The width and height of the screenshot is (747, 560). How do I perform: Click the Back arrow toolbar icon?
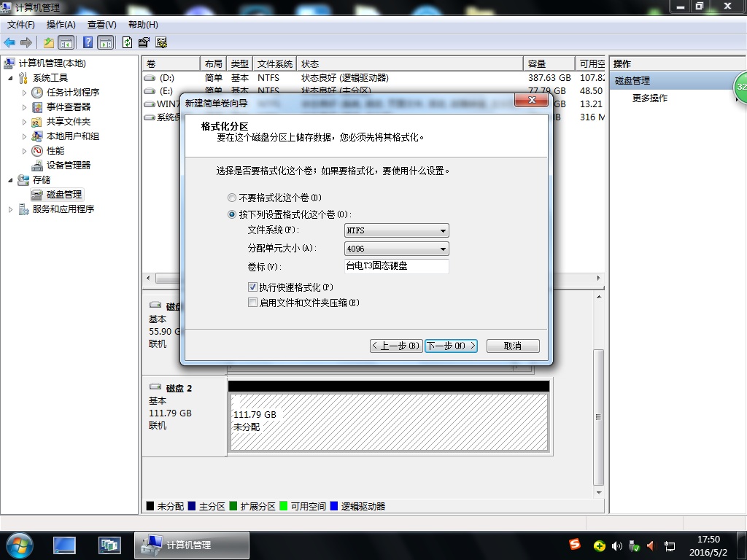9,43
